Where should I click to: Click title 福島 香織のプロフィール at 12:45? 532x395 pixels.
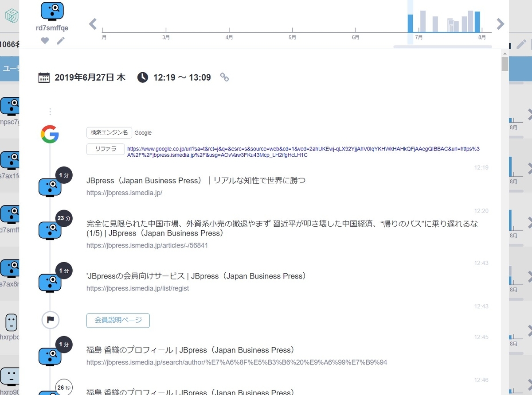[190, 350]
